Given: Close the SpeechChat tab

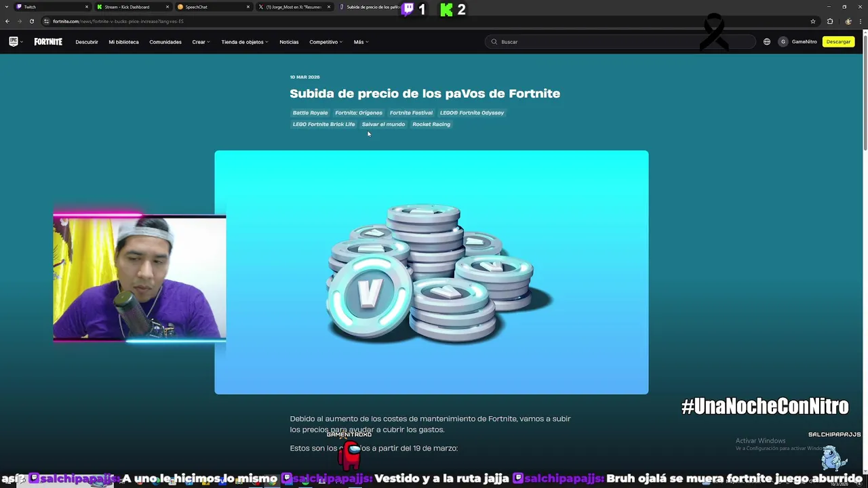Looking at the screenshot, I should tap(248, 7).
